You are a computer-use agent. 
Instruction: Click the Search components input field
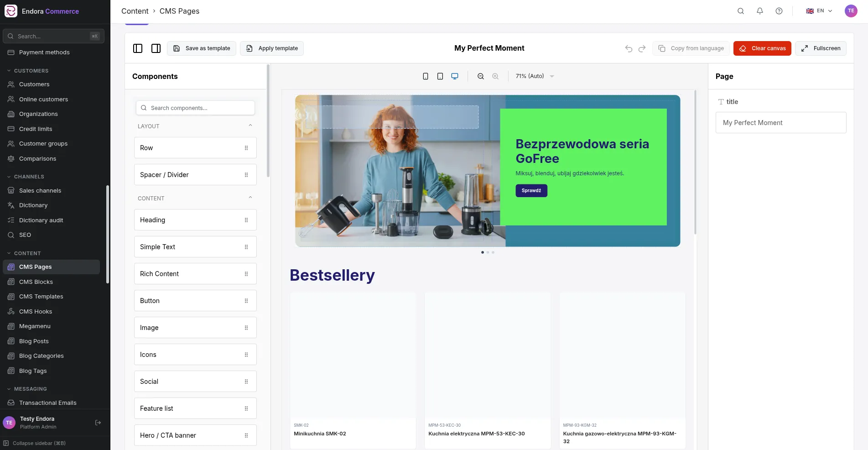[195, 108]
